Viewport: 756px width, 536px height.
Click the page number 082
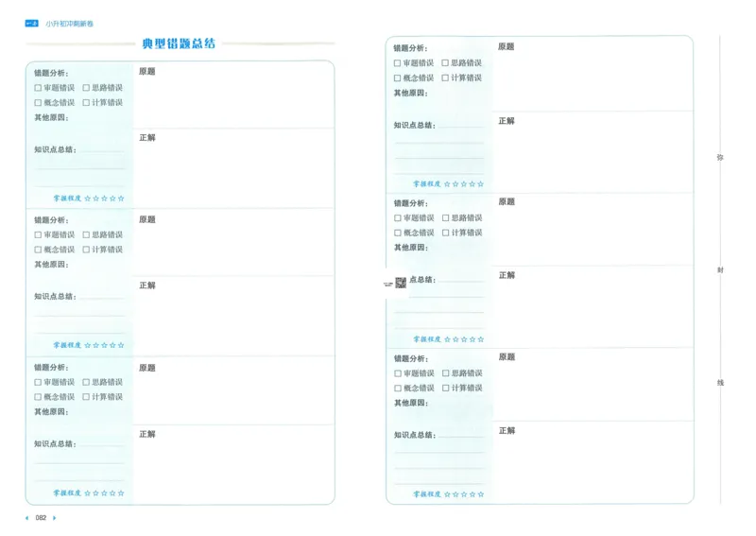(41, 518)
